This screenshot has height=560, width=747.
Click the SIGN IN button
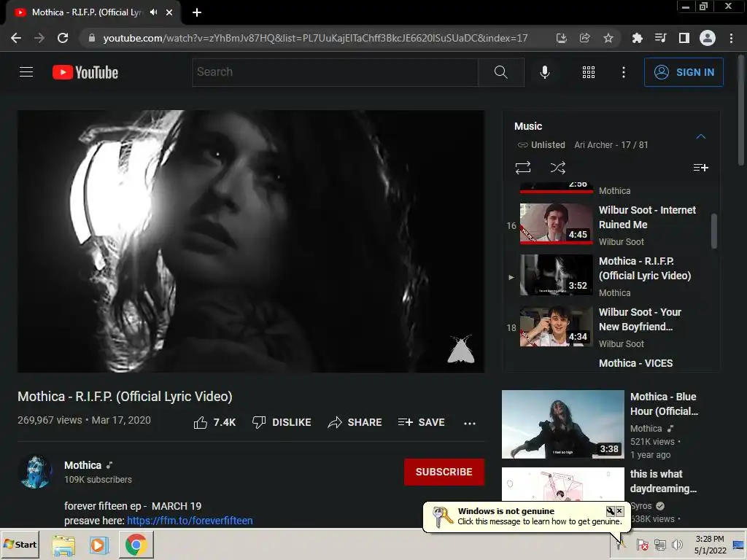pyautogui.click(x=684, y=72)
